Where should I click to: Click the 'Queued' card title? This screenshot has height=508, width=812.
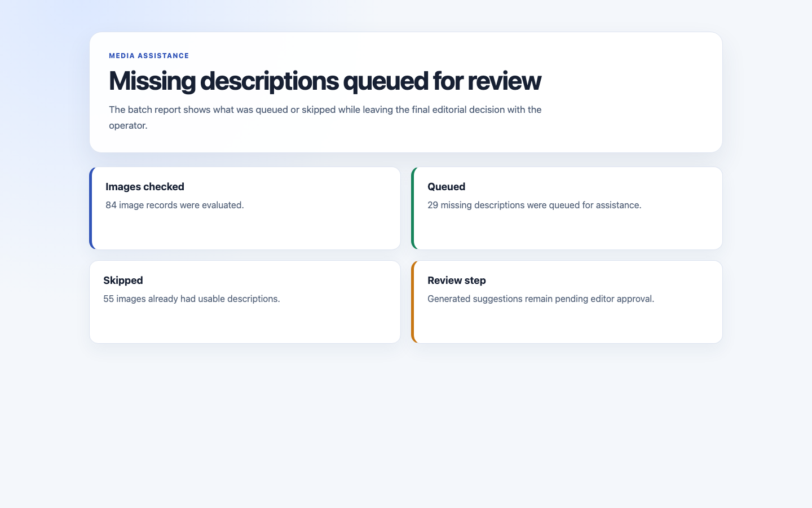tap(446, 187)
